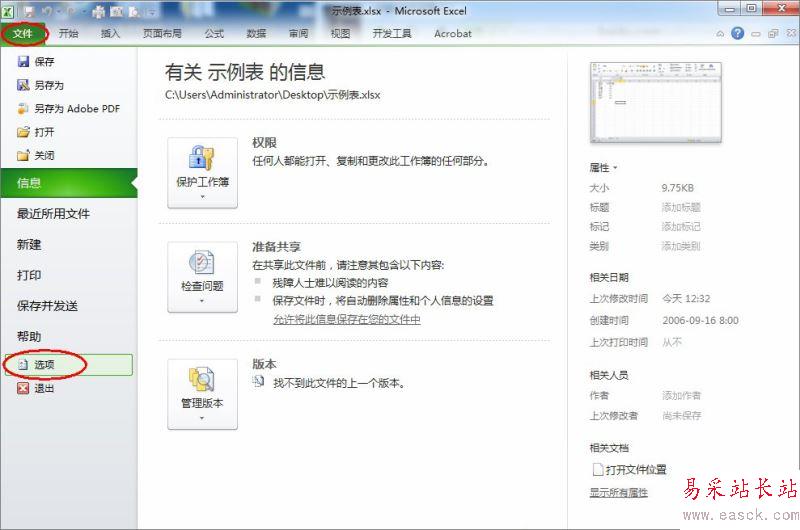Click the version document icon beside 找不到此文件的上一个版本

pyautogui.click(x=259, y=382)
